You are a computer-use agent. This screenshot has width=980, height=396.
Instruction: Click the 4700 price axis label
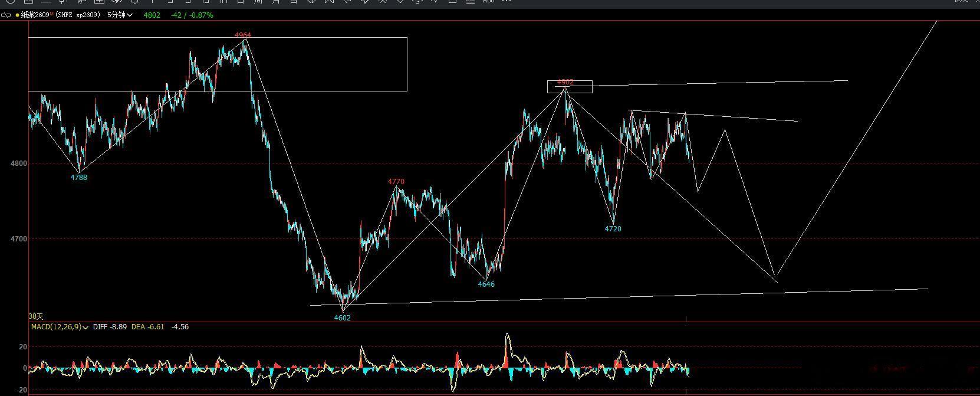tap(19, 239)
